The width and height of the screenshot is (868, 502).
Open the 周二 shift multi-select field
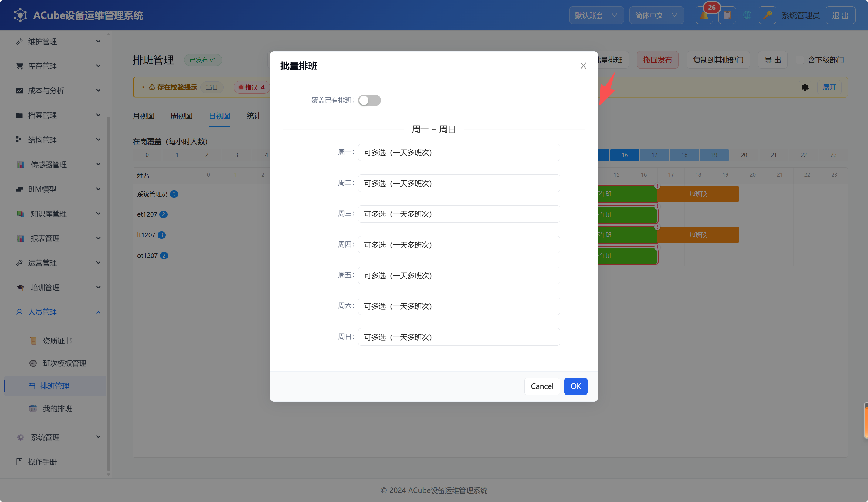[x=459, y=183]
